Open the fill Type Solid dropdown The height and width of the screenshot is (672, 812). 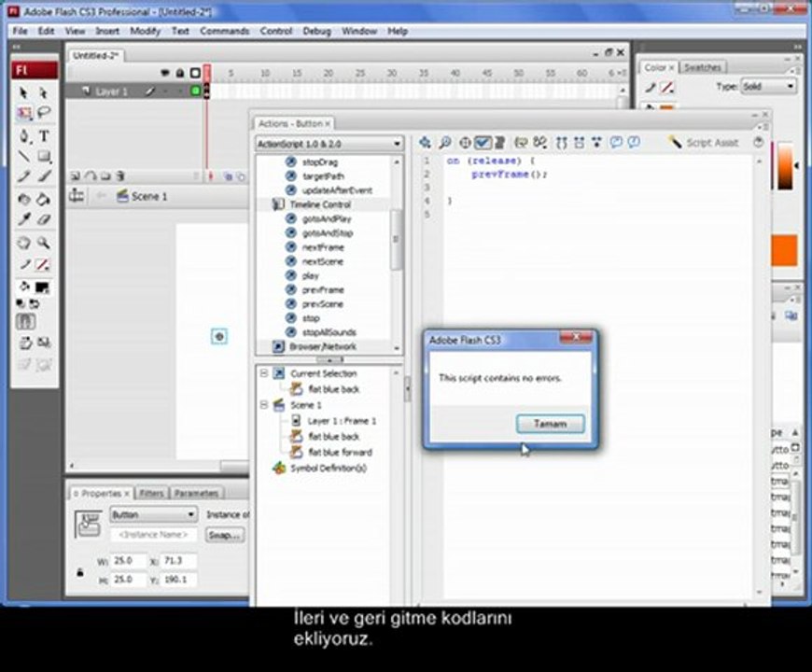[x=768, y=87]
